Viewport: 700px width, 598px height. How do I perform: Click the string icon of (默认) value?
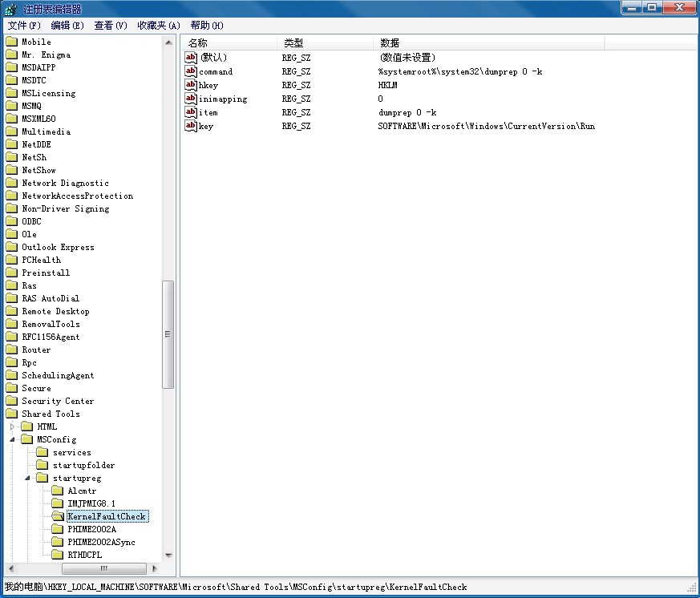pyautogui.click(x=191, y=58)
